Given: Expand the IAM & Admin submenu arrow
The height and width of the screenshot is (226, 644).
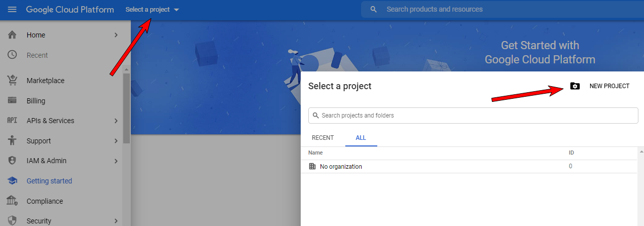Looking at the screenshot, I should coord(116,161).
